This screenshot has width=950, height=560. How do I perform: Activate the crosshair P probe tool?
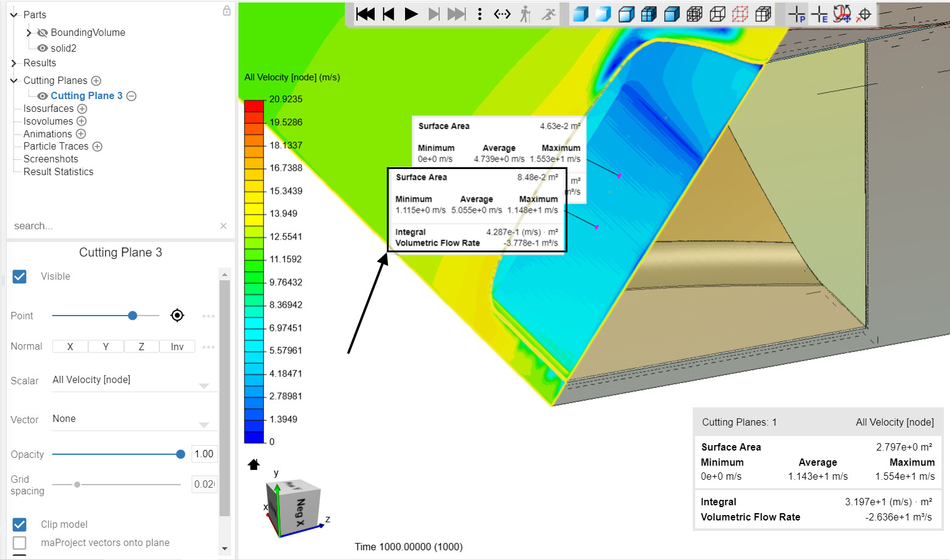(x=797, y=14)
